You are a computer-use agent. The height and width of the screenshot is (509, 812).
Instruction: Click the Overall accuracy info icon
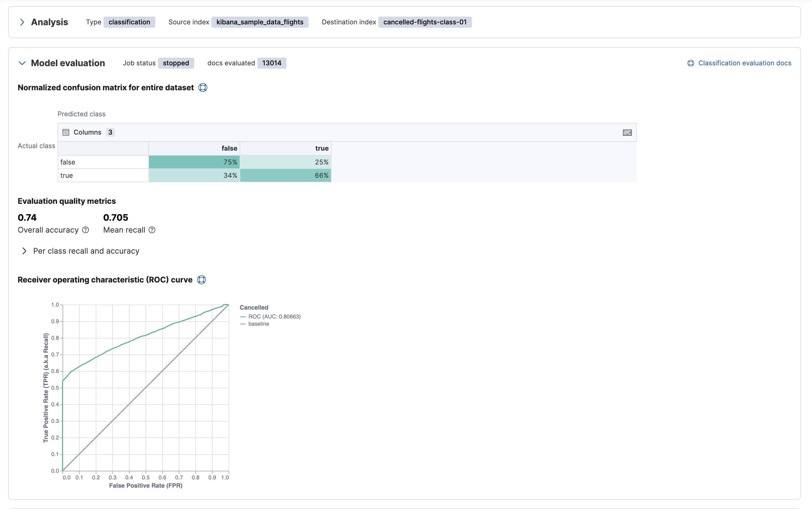point(86,230)
